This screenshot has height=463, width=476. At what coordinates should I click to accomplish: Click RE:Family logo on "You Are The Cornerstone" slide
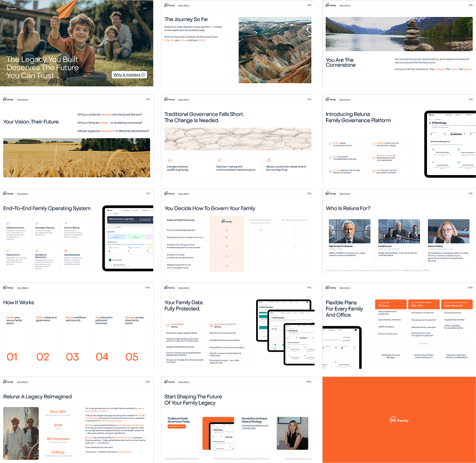[x=331, y=6]
